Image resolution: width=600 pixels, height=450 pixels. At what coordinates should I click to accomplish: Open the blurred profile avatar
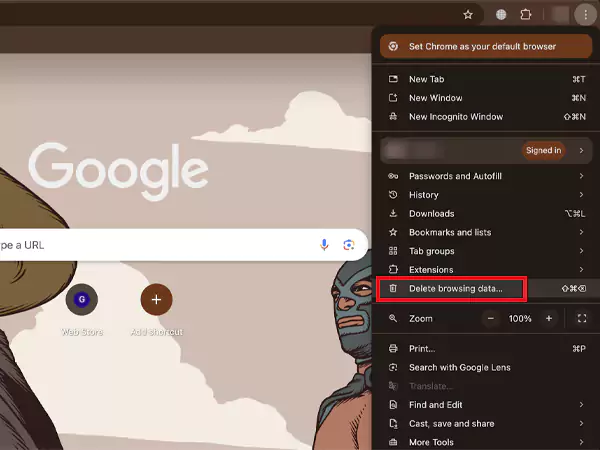coord(560,15)
